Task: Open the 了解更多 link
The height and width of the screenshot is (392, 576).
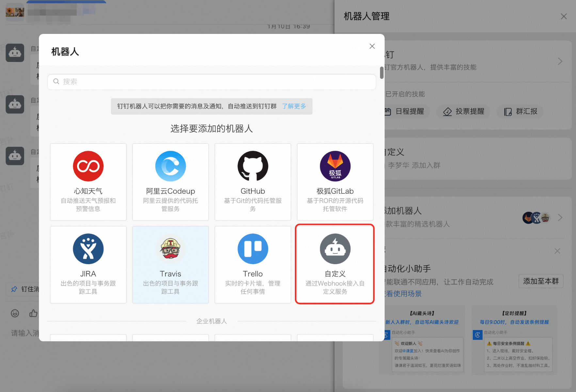Action: (x=294, y=106)
